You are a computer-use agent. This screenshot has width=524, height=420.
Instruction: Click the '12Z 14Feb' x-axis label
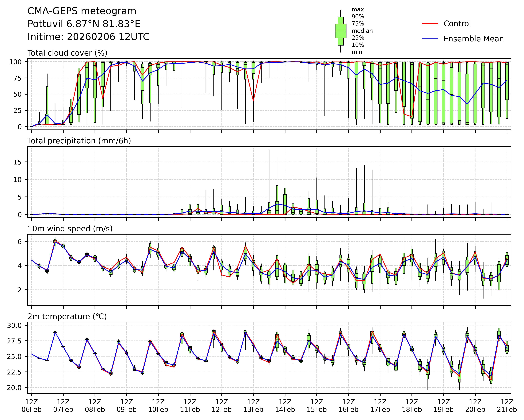(285, 405)
